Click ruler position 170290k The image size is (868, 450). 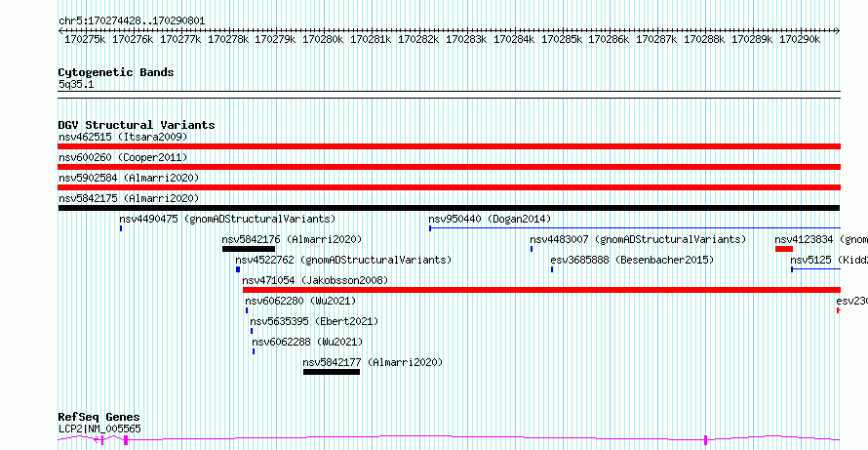click(x=800, y=39)
